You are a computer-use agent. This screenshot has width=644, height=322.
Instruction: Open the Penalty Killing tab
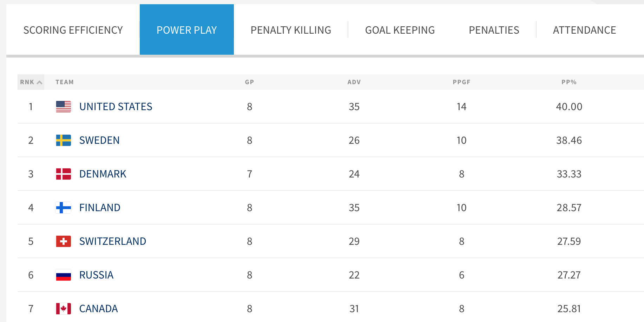[x=291, y=30]
